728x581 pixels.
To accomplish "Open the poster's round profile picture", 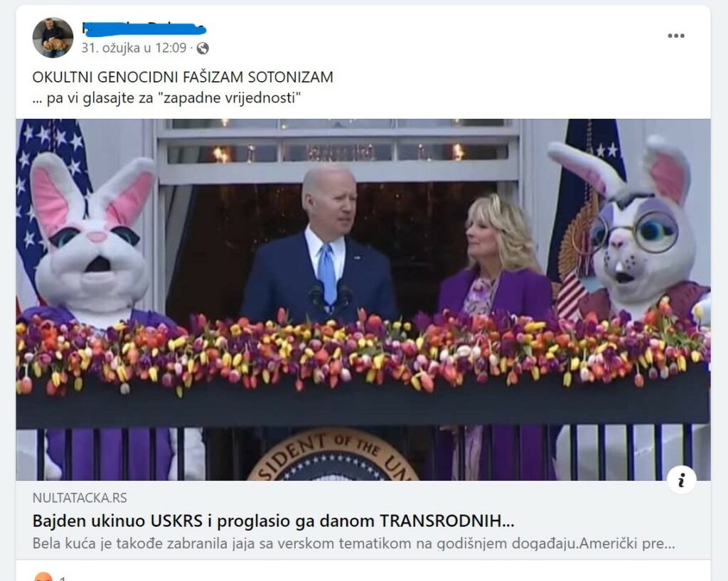I will [x=53, y=38].
